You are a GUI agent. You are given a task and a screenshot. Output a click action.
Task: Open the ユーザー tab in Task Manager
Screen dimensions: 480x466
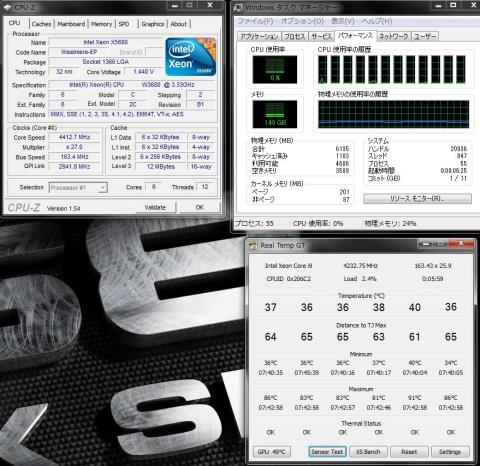pyautogui.click(x=425, y=36)
